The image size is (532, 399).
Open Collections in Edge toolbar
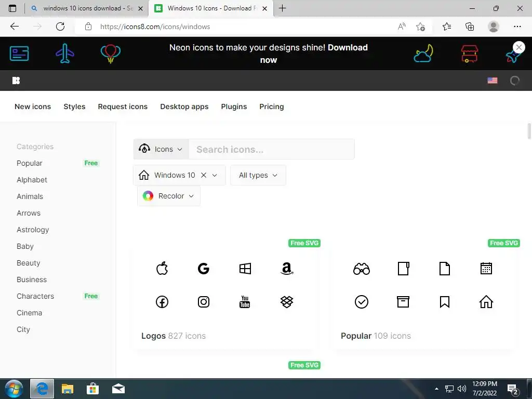[470, 26]
